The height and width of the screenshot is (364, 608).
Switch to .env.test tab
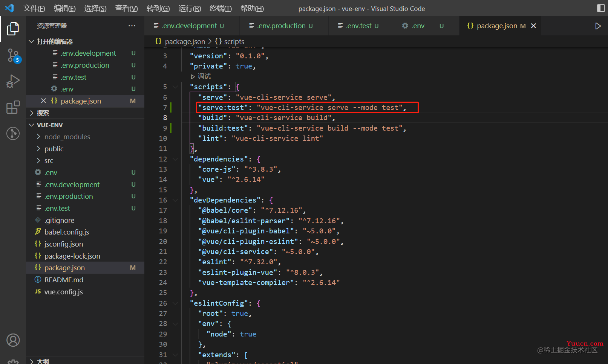pos(361,26)
